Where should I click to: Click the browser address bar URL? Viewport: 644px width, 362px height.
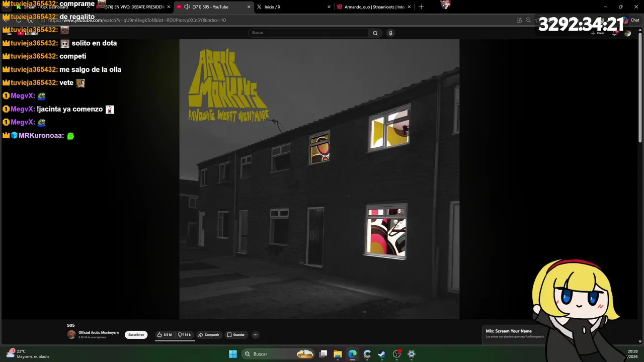pos(137,20)
